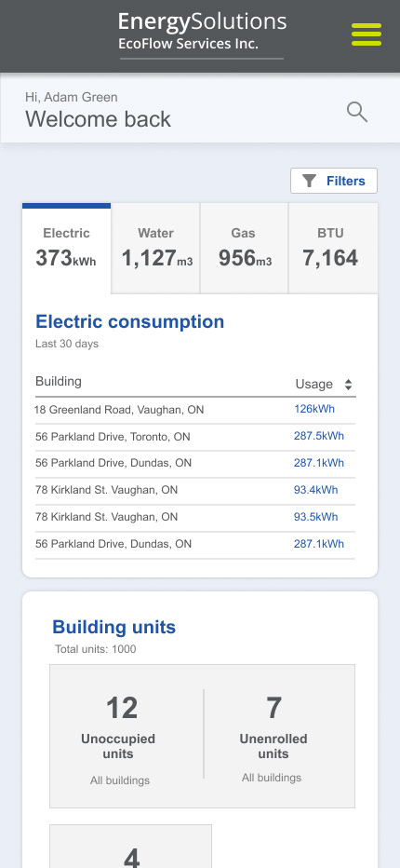Image resolution: width=400 pixels, height=868 pixels.
Task: Sort by Usage column arrows
Action: point(348,385)
